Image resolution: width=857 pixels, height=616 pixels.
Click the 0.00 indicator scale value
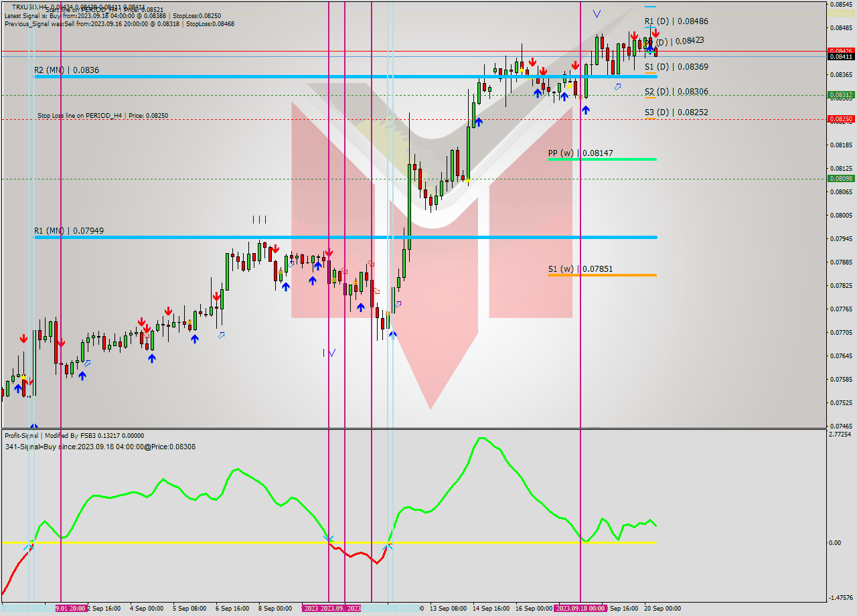point(836,542)
